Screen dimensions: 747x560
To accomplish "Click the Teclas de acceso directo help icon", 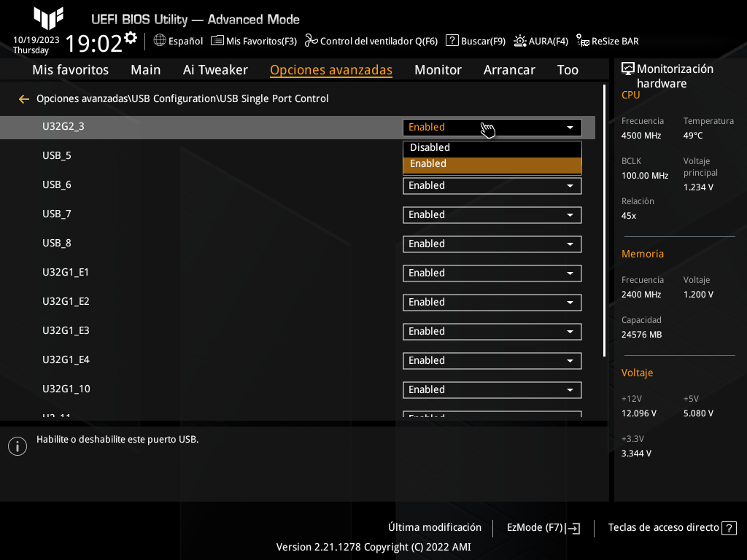I will [728, 528].
